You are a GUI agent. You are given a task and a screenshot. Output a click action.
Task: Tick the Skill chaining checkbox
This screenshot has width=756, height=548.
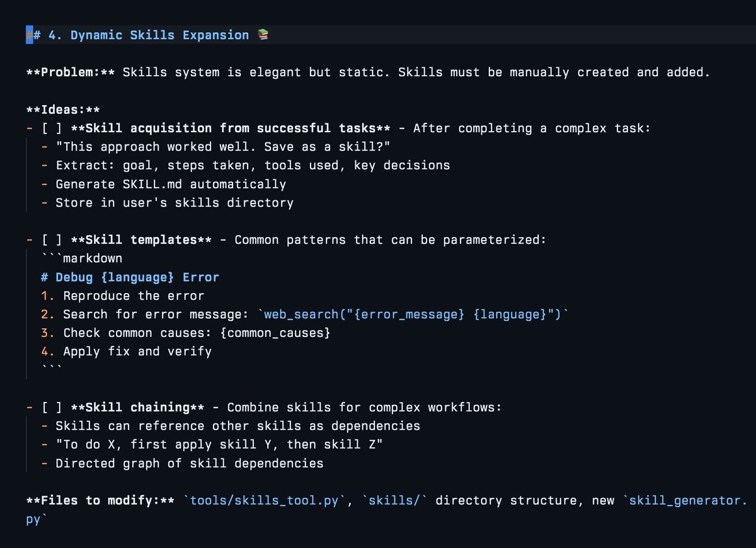(x=52, y=408)
